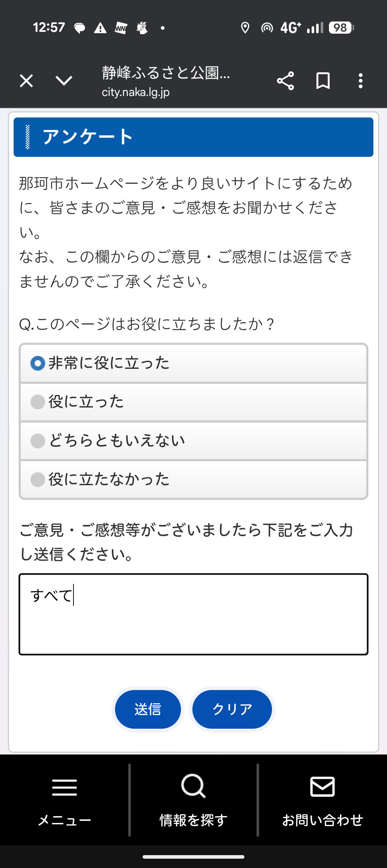Tap the location icon in status bar
387x868 pixels.
pos(245,28)
